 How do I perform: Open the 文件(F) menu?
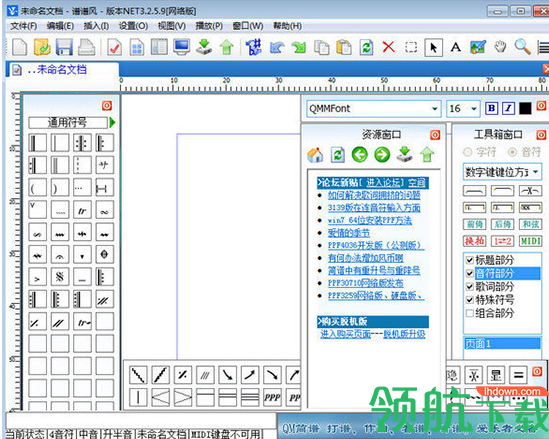(24, 26)
